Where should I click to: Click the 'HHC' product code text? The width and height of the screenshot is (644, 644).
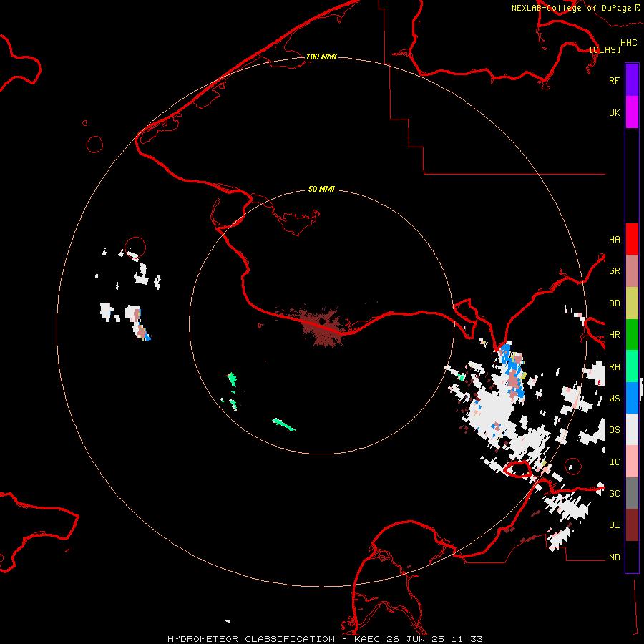click(628, 43)
